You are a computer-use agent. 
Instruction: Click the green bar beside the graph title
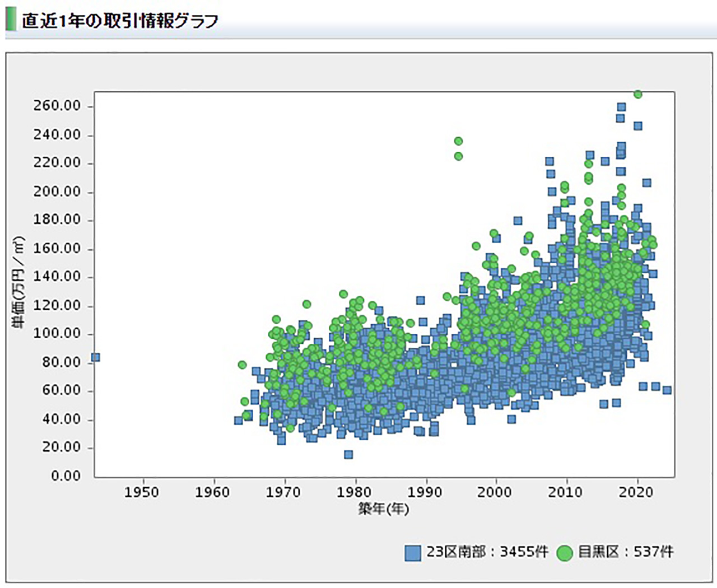[11, 20]
